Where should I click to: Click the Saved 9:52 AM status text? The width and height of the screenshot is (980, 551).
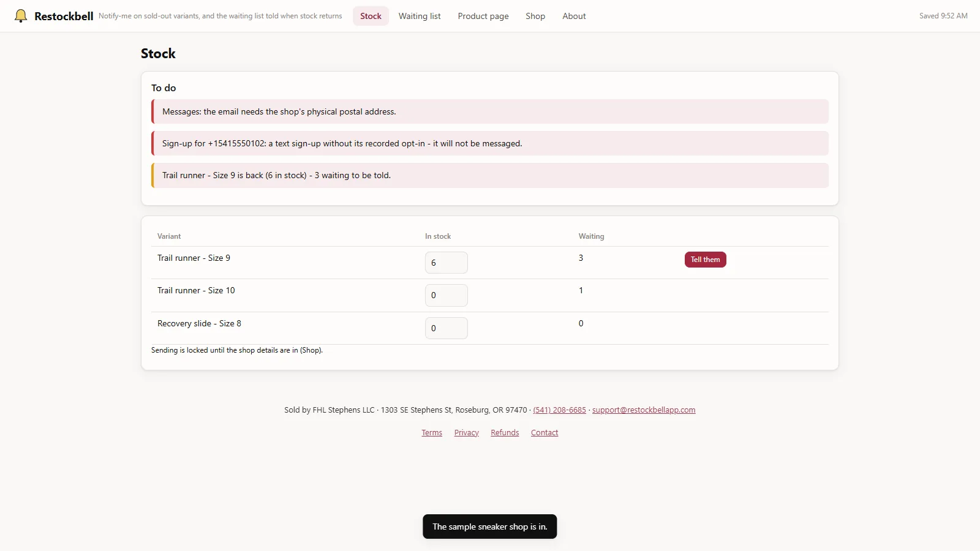click(x=943, y=16)
